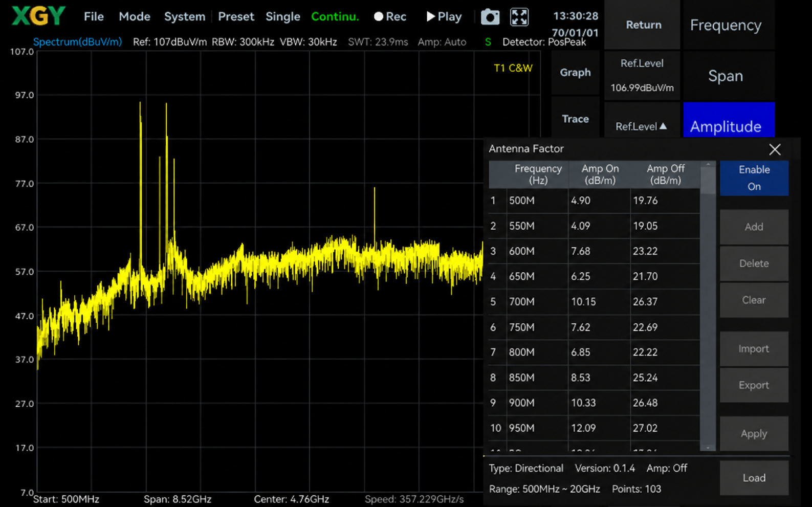Image resolution: width=812 pixels, height=507 pixels.
Task: Click the antenna table scrollbar thumb
Action: [x=708, y=180]
